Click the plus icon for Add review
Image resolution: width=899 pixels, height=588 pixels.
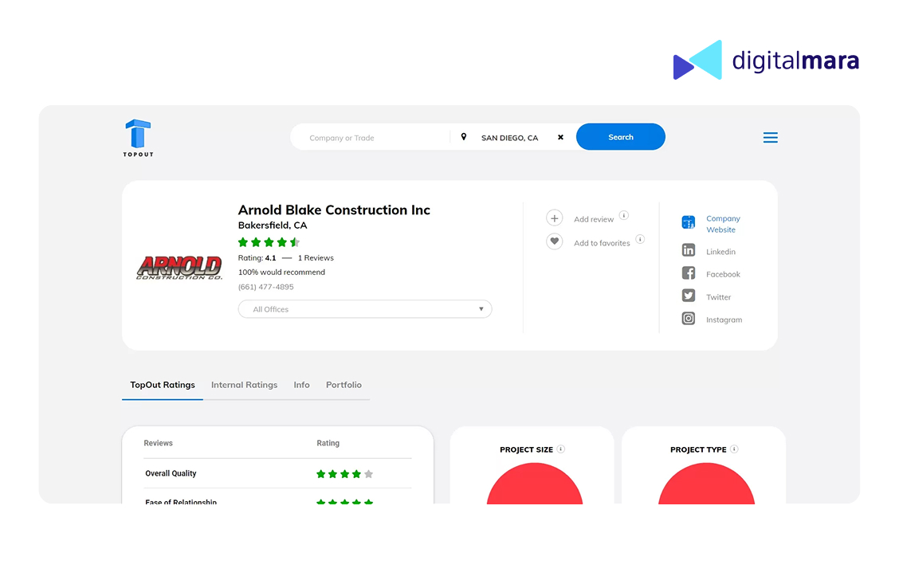click(x=554, y=218)
